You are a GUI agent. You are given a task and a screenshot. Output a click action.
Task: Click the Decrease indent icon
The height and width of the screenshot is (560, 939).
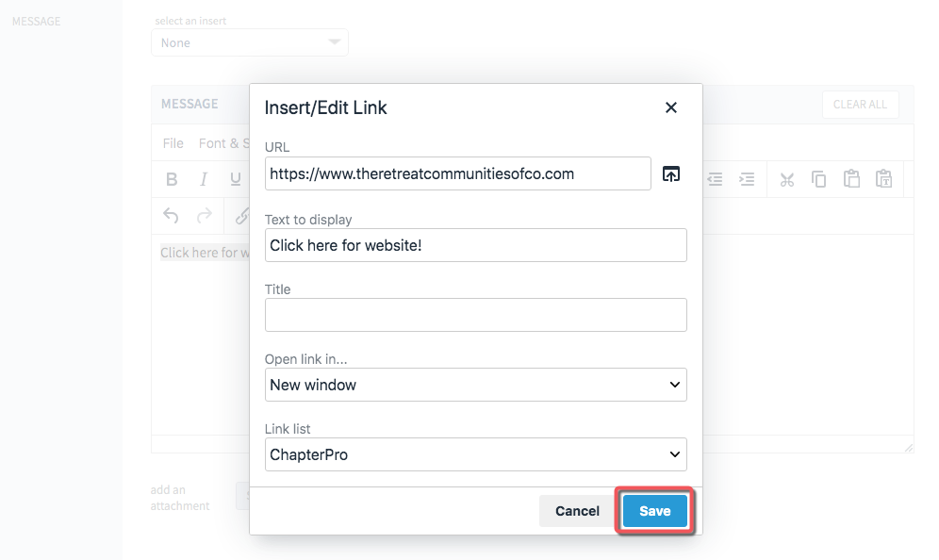click(x=715, y=179)
